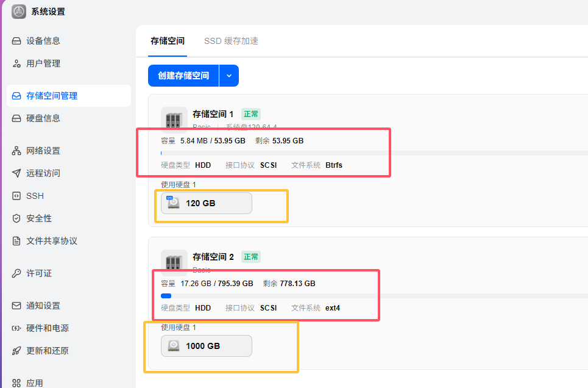Click the File Sharing Protocol (文件共享协议) sidebar icon
The height and width of the screenshot is (388, 588).
[x=16, y=241]
